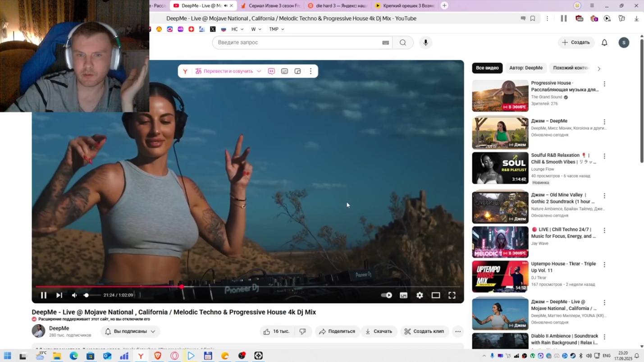Screen dimensions: 644x362
Task: Open Yandex Browser from the taskbar
Action: pos(141,356)
